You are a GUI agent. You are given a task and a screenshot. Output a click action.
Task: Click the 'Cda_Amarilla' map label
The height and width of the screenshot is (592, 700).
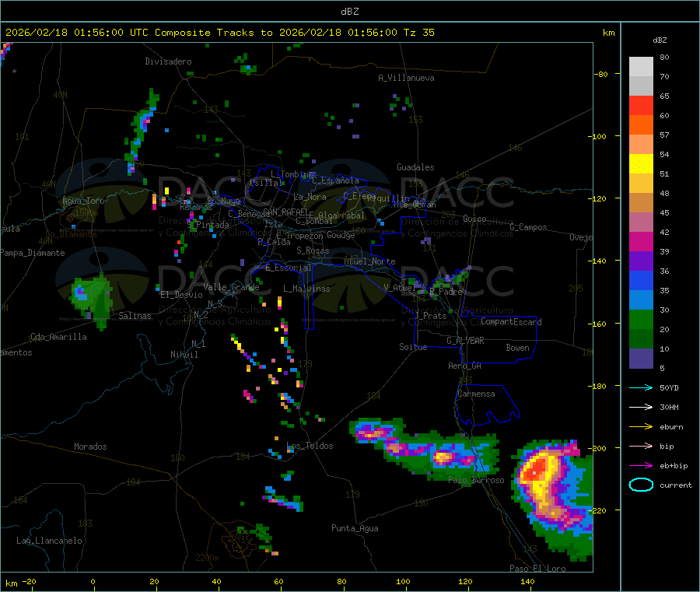tap(58, 337)
